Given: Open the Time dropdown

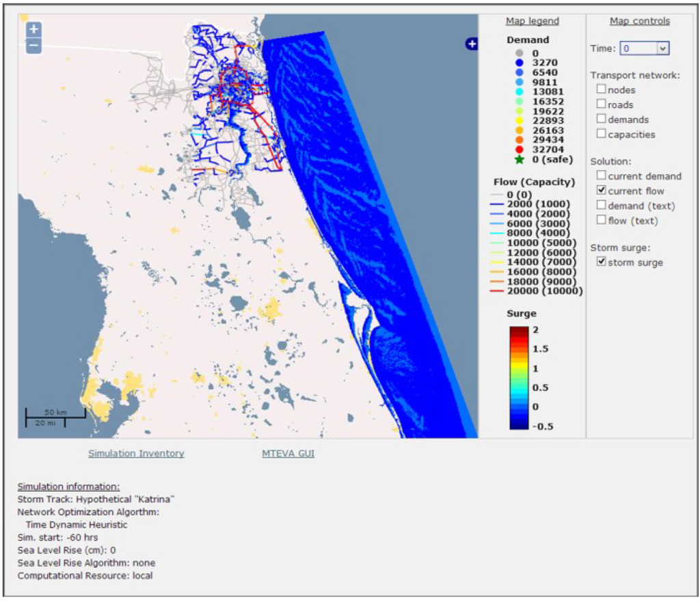Looking at the screenshot, I should [x=661, y=49].
